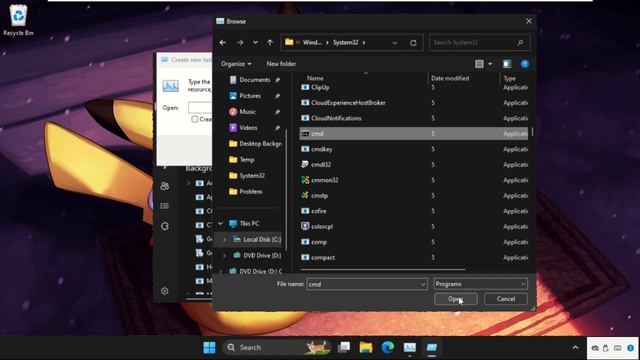Open the Temp folder in sidebar
Screen dimensions: 640x360
pos(247,160)
